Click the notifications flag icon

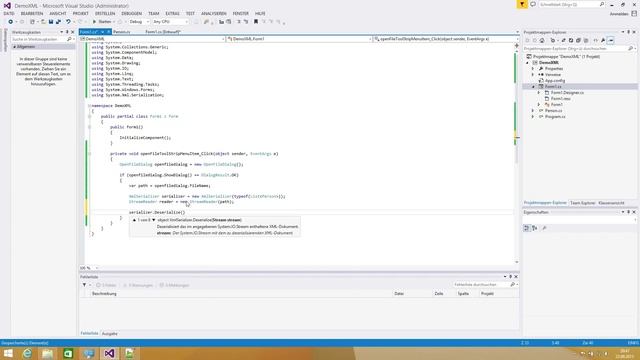click(x=522, y=4)
